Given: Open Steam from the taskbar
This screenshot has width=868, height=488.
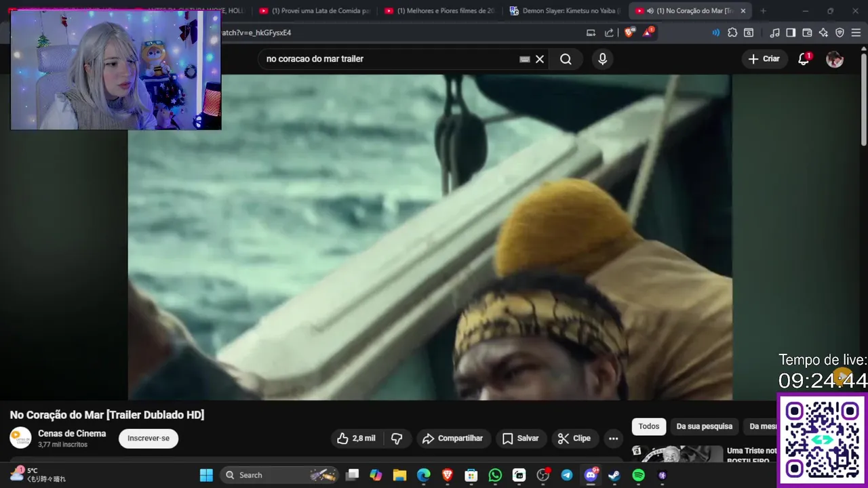Looking at the screenshot, I should (614, 475).
